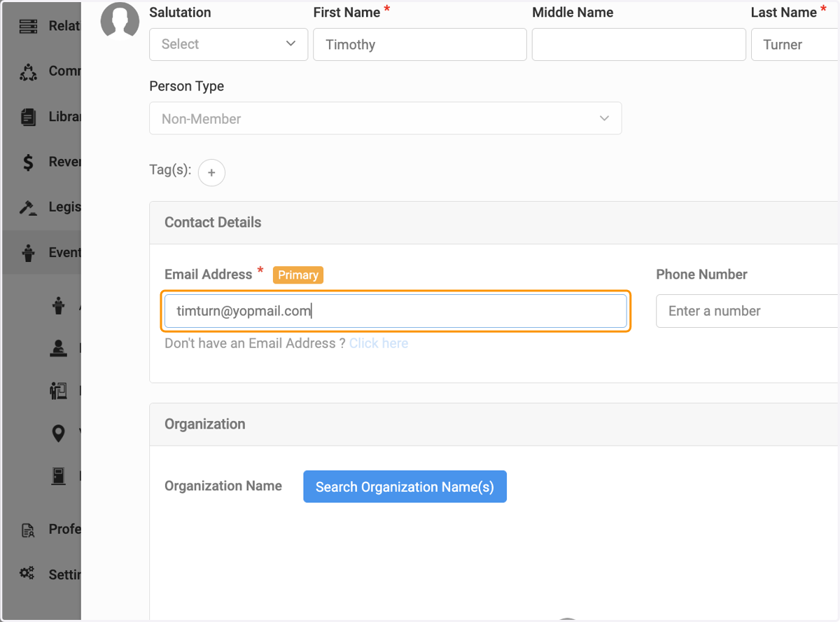Click Search Organization Name(s) button
The image size is (840, 622).
[x=405, y=487]
